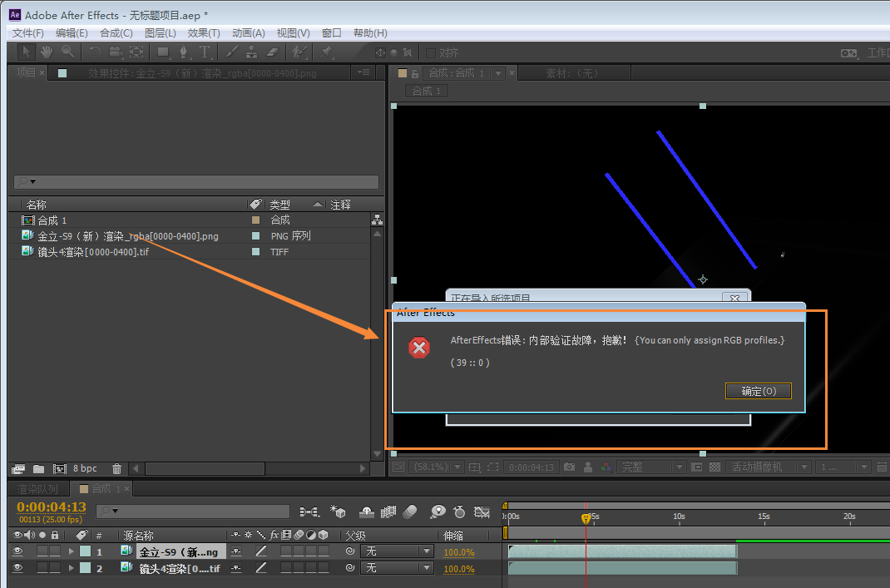
Task: Toggle the 3D layer switch for layer 1
Action: 324,551
